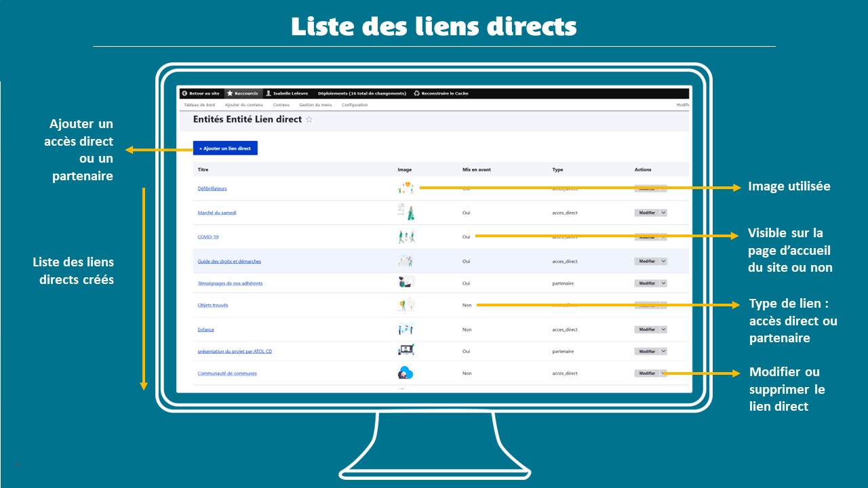Open dropdown arrow for Enfance row
The width and height of the screenshot is (868, 488).
663,329
